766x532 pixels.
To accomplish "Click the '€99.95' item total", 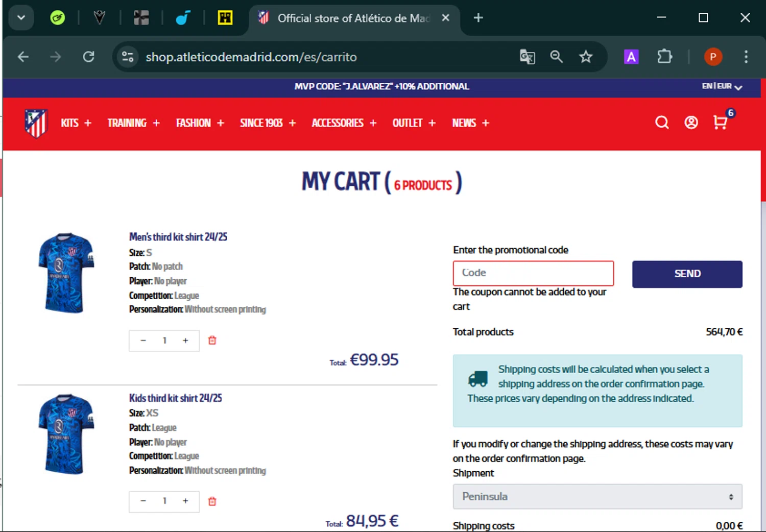I will [x=374, y=360].
